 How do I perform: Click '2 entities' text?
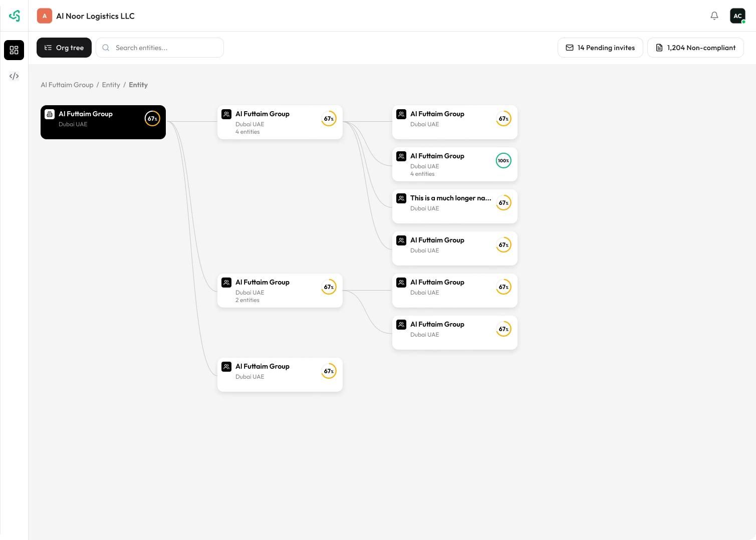pos(247,301)
